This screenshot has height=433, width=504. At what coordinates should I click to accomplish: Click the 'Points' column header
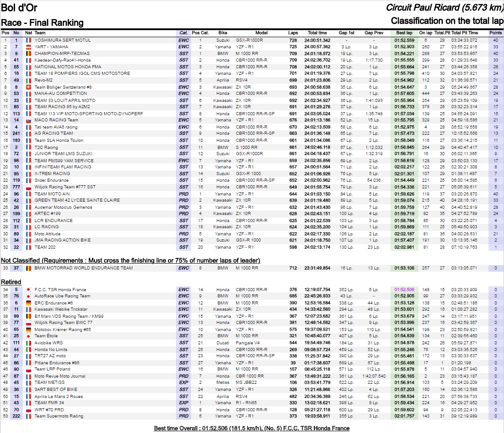[496, 33]
